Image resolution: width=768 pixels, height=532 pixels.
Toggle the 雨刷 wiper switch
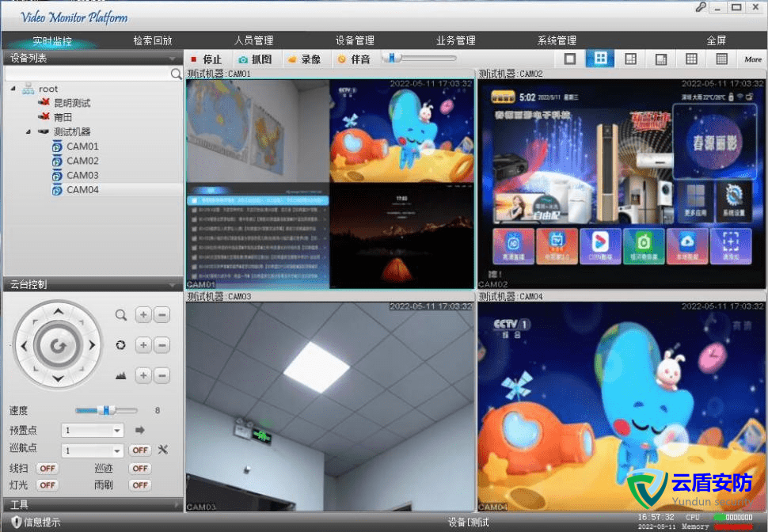click(140, 484)
